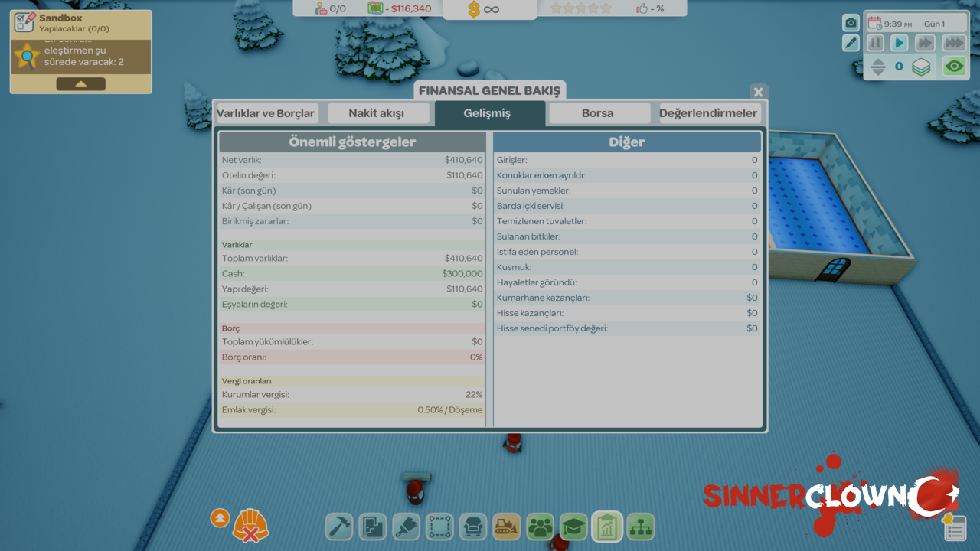The height and width of the screenshot is (551, 980).
Task: Select the paintbrush decoration tool
Action: pyautogui.click(x=407, y=527)
